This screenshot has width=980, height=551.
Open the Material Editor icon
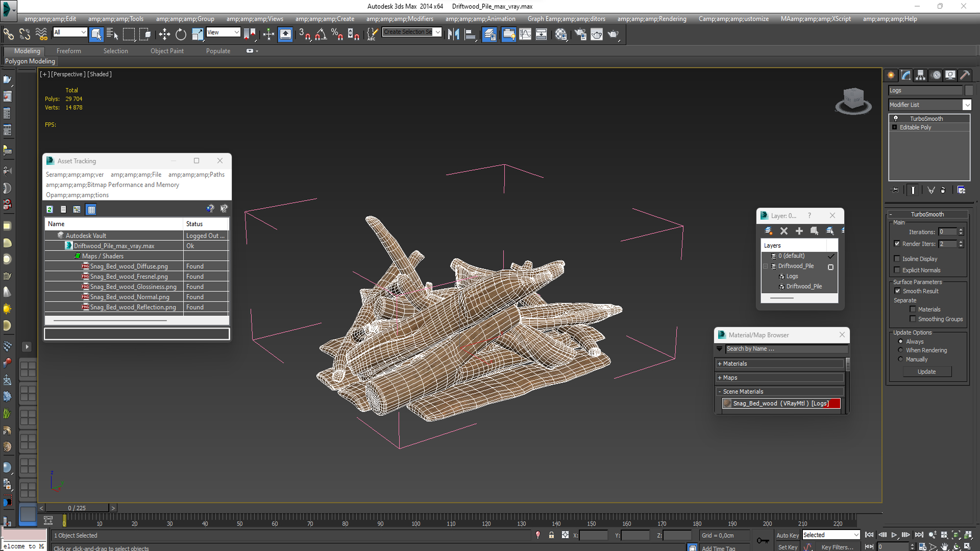coord(561,34)
